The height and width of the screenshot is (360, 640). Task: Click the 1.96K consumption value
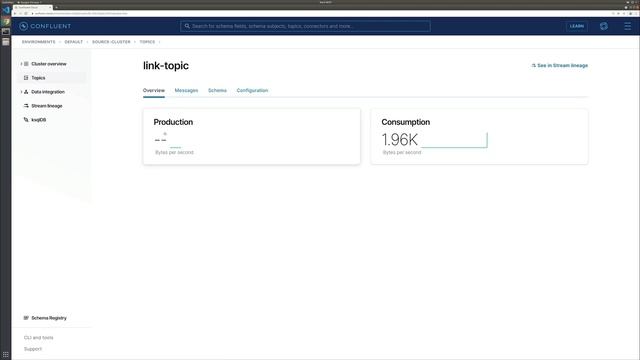[400, 140]
